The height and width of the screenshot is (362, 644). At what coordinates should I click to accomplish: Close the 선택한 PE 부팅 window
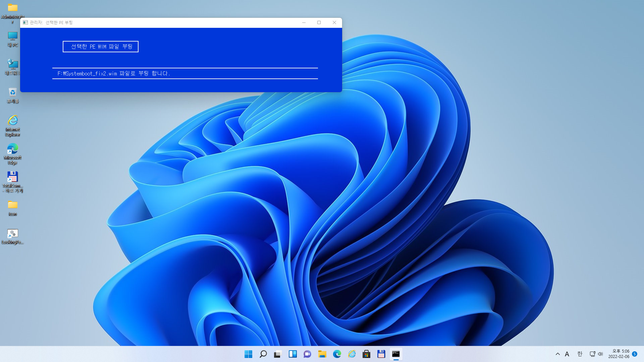tap(334, 22)
